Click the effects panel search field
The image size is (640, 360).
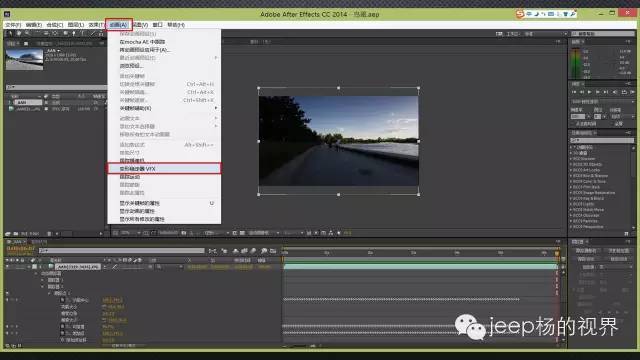click(602, 140)
